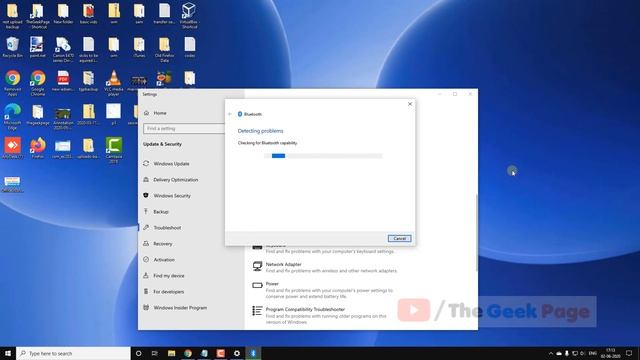The height and width of the screenshot is (360, 640).
Task: Click the Recovery icon in sidebar
Action: pos(146,243)
